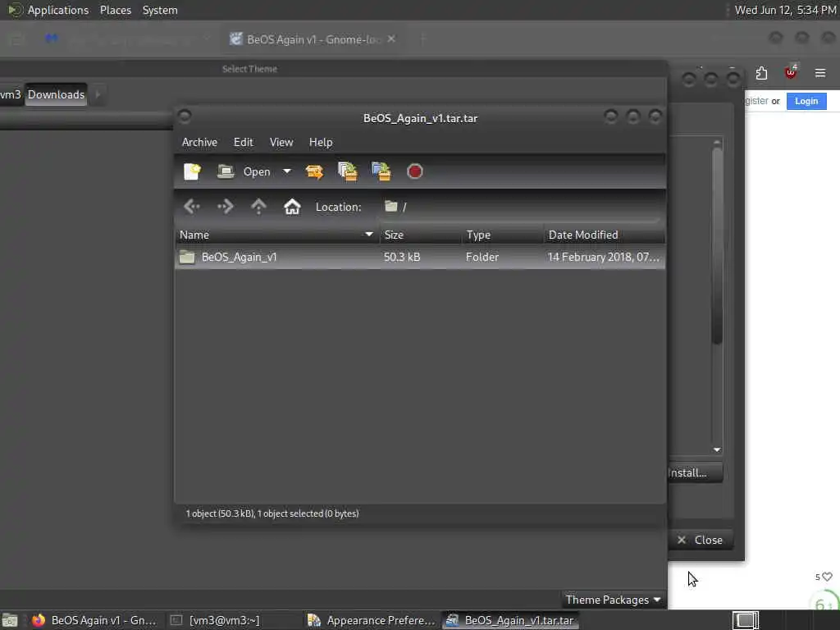840x630 pixels.
Task: Click BeOS_Again_v1.tar.tar taskbar entry
Action: [510, 620]
